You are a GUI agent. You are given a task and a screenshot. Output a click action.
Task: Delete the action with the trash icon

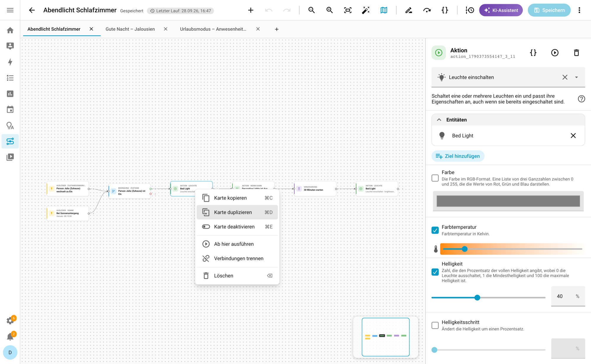576,53
